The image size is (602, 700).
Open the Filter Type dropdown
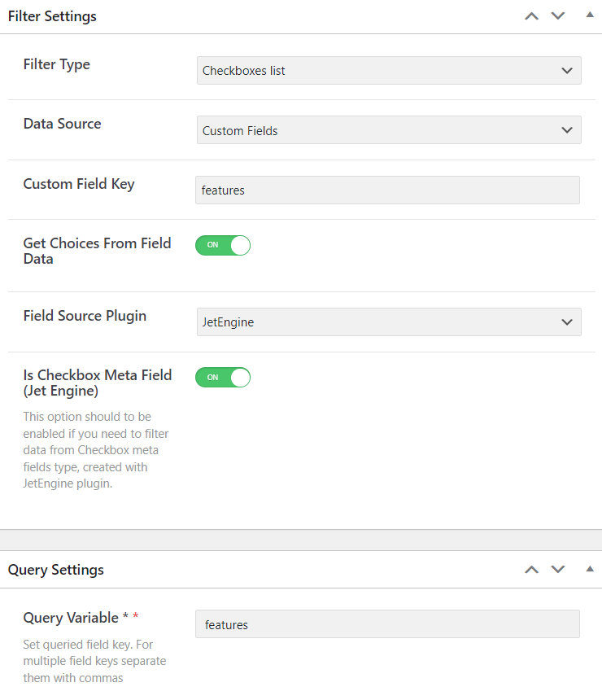pyautogui.click(x=389, y=71)
